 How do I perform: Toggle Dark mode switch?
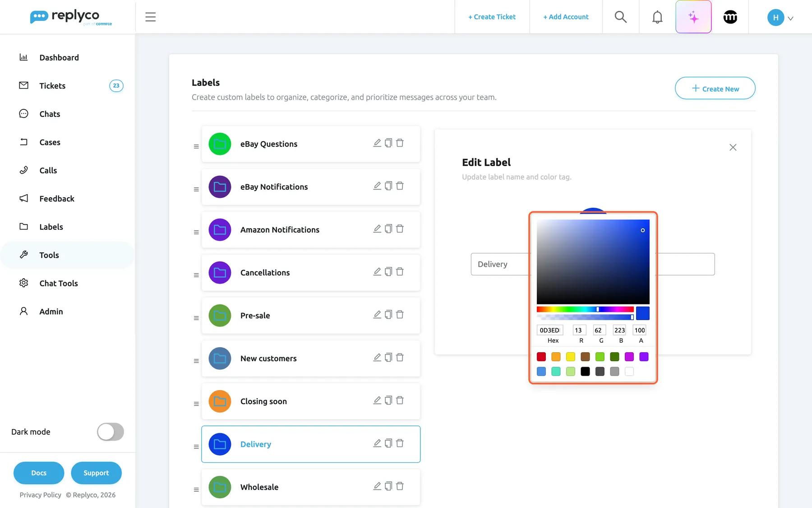[x=111, y=432]
